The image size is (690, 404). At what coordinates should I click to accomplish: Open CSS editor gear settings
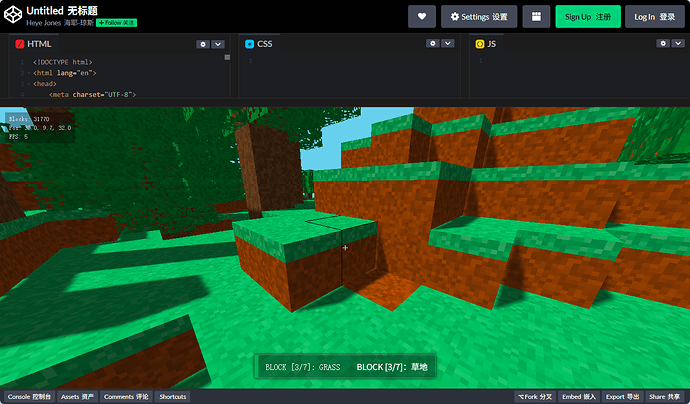(x=433, y=43)
